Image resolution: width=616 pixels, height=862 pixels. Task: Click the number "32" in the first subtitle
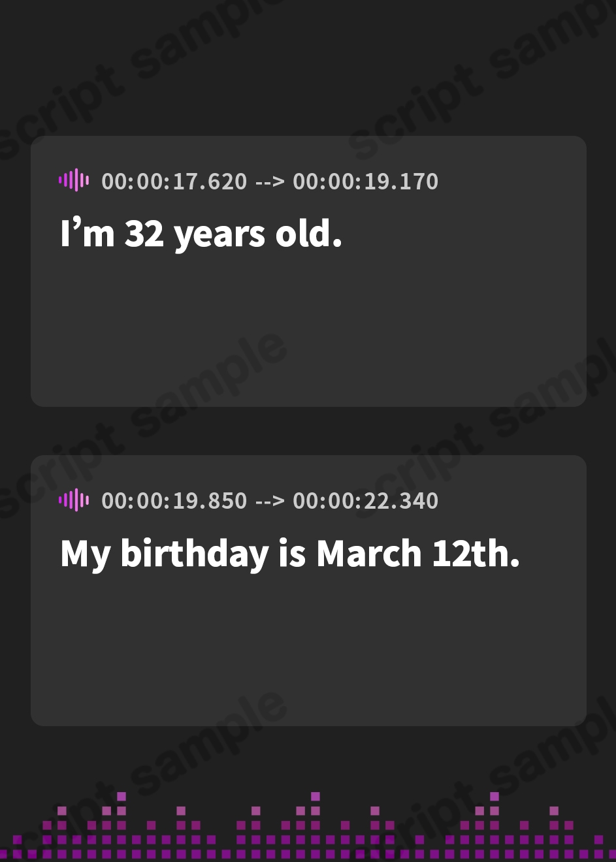(144, 234)
